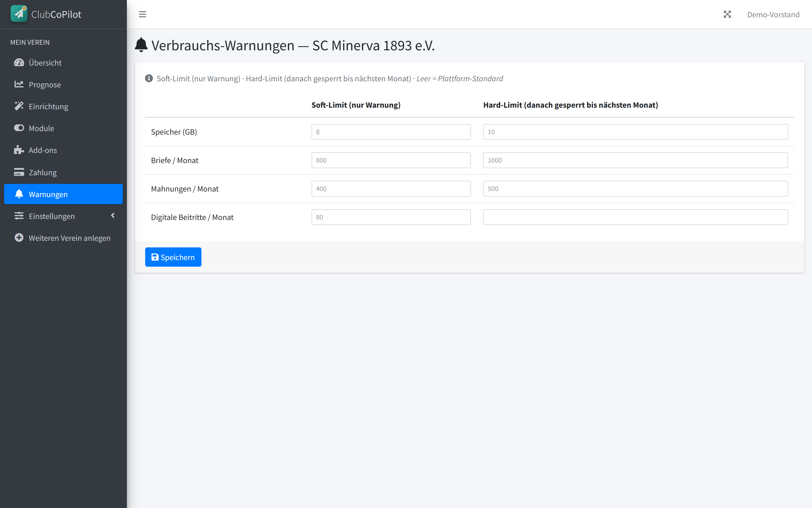Select the Warnungen menu item
The image size is (812, 508).
[63, 194]
